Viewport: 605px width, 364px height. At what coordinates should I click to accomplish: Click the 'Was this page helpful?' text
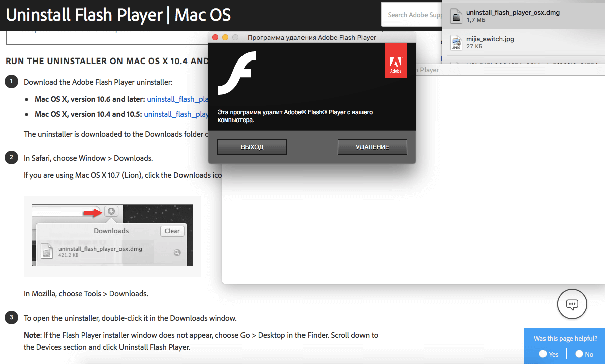point(566,338)
